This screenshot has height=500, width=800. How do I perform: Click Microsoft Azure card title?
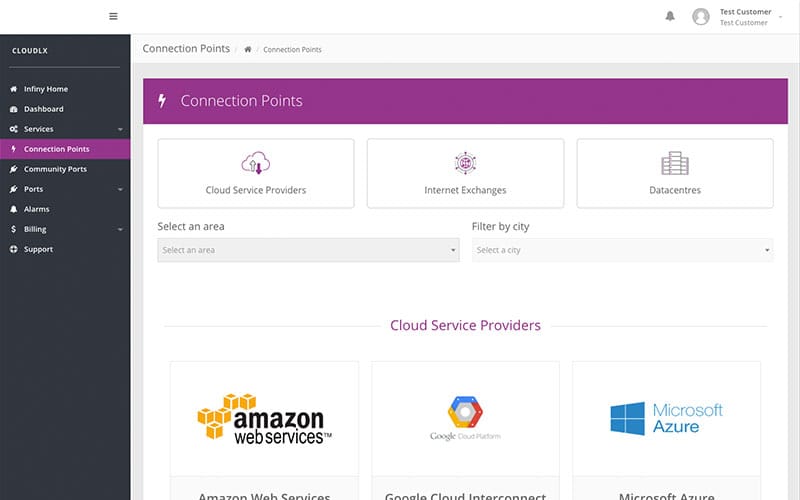coord(666,496)
